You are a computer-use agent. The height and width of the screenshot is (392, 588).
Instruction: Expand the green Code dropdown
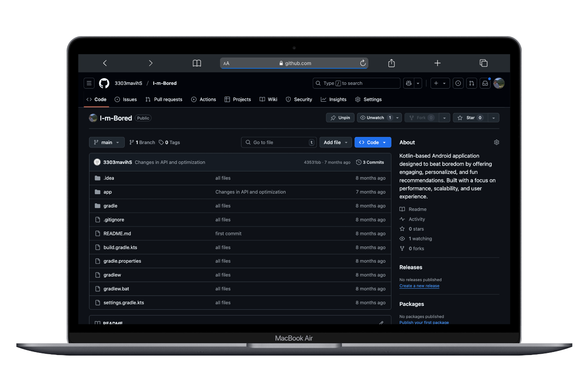(373, 142)
